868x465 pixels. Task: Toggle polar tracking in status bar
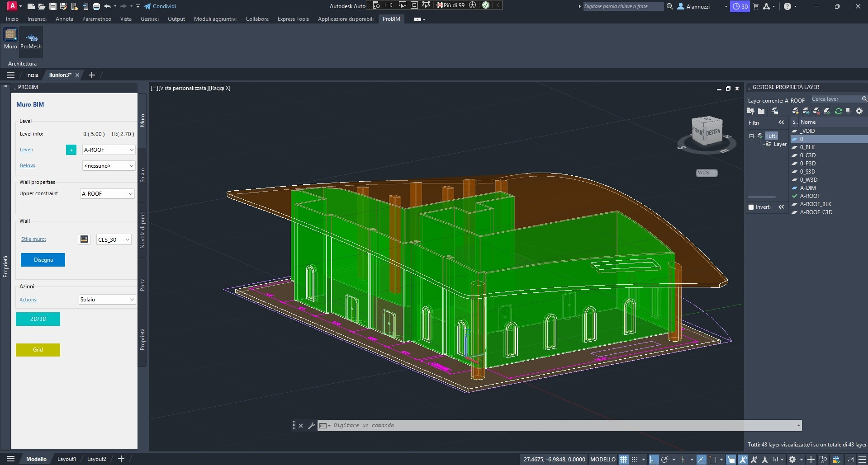pyautogui.click(x=664, y=459)
